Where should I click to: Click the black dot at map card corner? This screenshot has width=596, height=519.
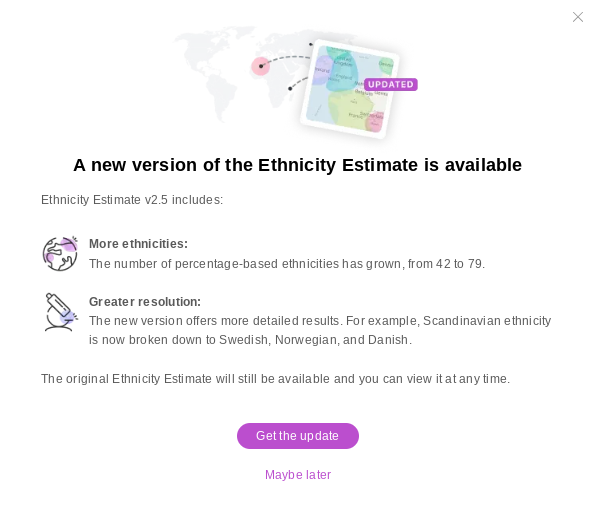pyautogui.click(x=311, y=44)
